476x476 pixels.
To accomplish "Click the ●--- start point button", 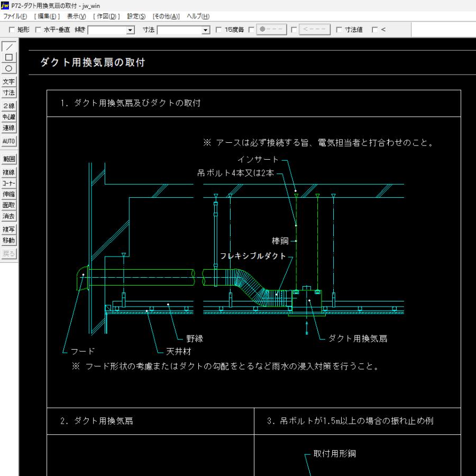I will point(271,30).
